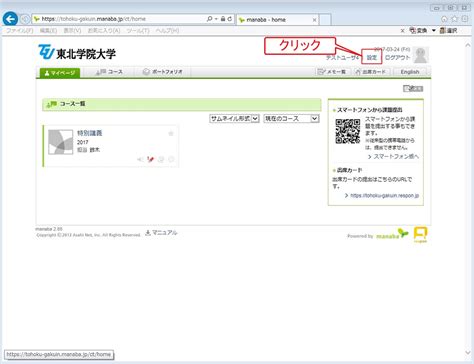
Task: Open the 特別講義 course link
Action: pyautogui.click(x=90, y=133)
